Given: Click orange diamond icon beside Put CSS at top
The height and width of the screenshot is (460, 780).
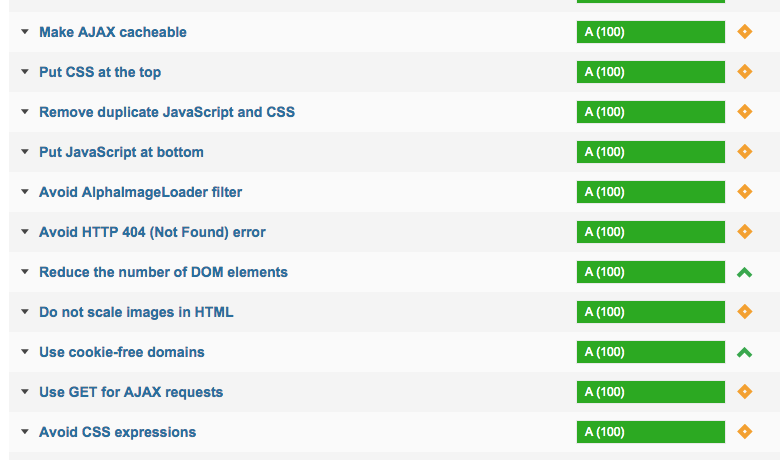Looking at the screenshot, I should coord(744,72).
